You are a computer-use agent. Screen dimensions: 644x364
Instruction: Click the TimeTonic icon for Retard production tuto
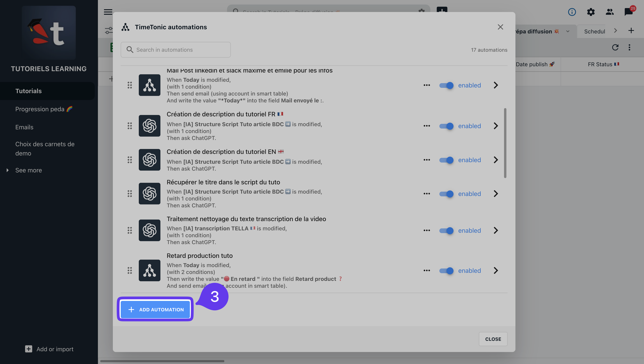pyautogui.click(x=149, y=270)
